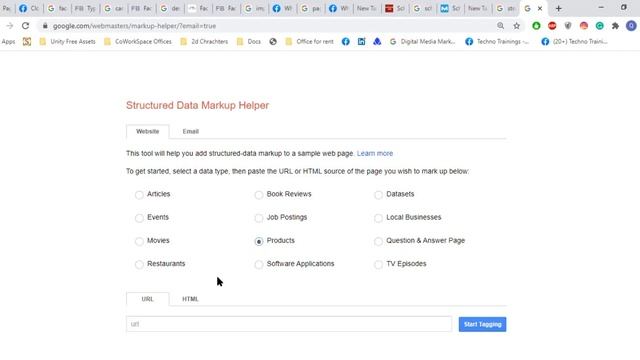Open the green circle extension icon

[x=536, y=26]
